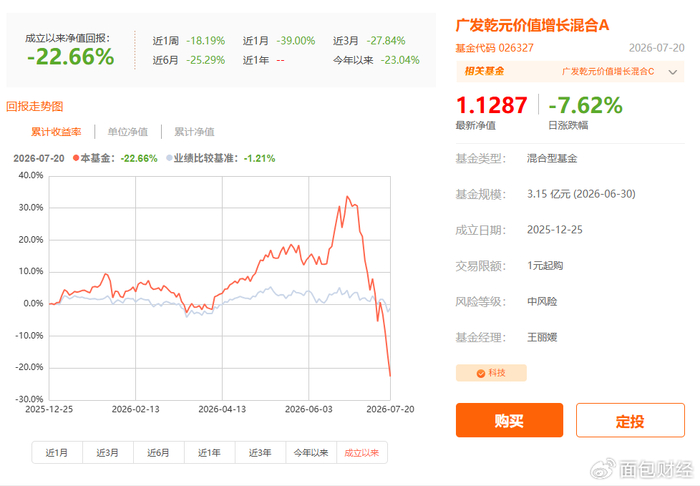Click the red fund curve peak near 30%
Viewport: 700px width, 486px height.
348,197
